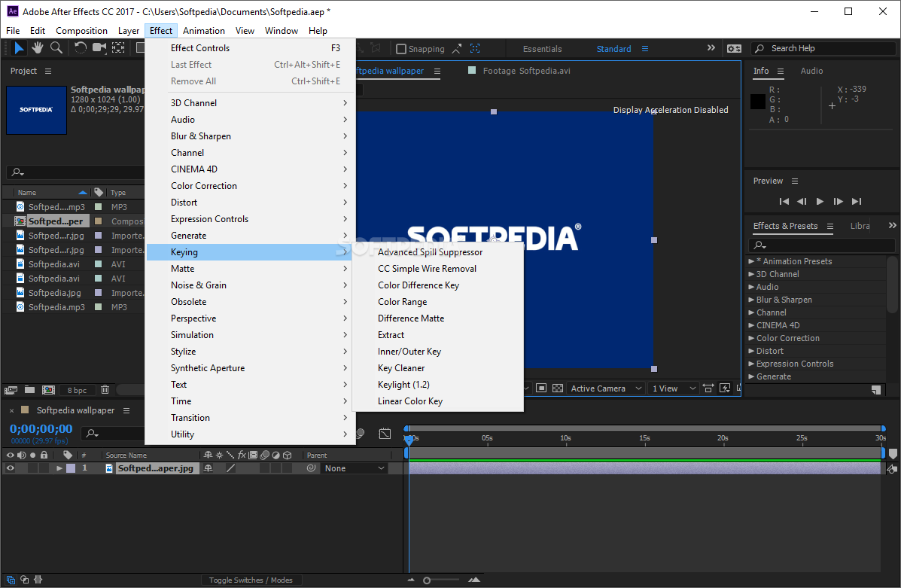Select the Unified Camera tool
901x588 pixels.
pyautogui.click(x=99, y=47)
